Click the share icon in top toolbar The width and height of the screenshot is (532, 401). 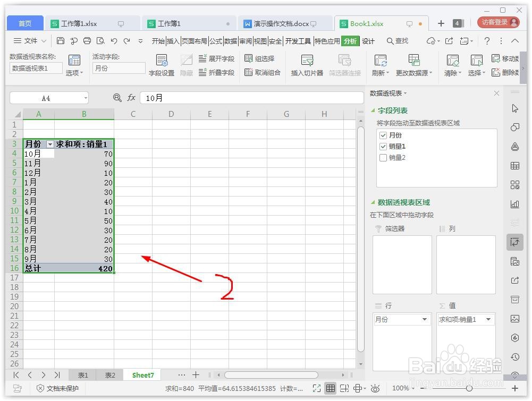click(x=449, y=41)
